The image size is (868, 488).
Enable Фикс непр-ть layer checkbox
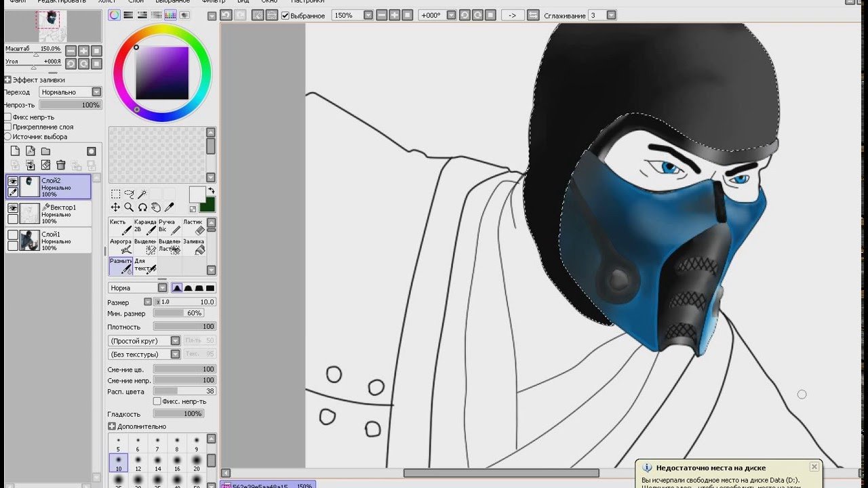7,117
